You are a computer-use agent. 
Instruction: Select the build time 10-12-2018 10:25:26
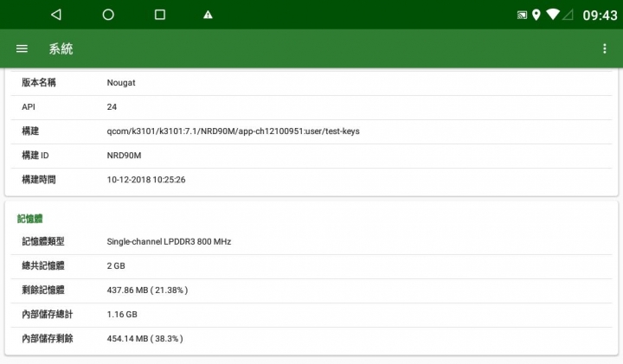[x=146, y=180]
